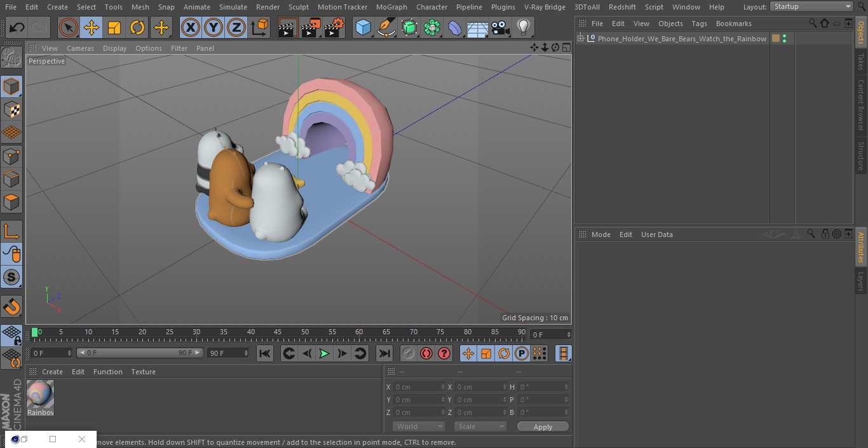Click the Apply button
The image size is (868, 448).
point(543,426)
